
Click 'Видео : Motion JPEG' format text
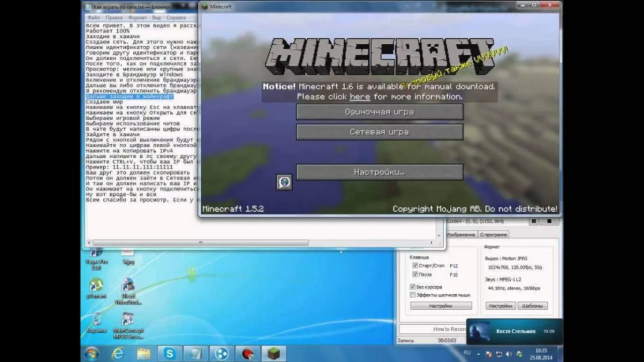(x=506, y=258)
